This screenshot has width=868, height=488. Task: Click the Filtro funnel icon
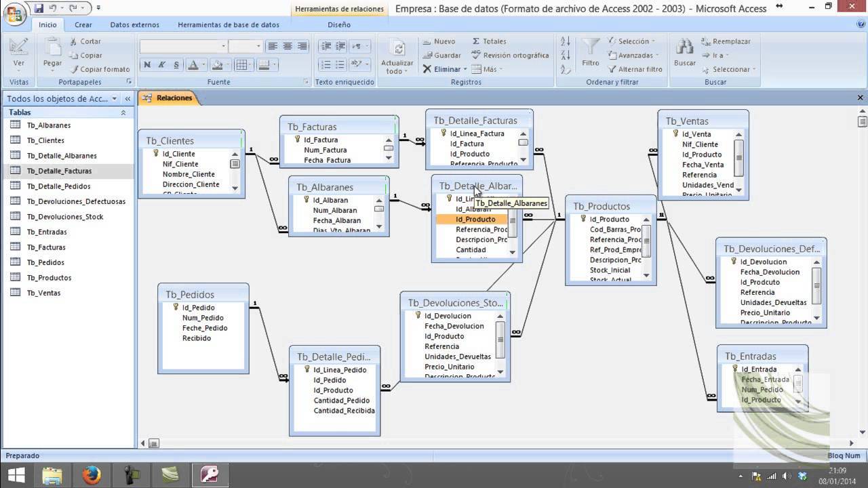pos(591,46)
